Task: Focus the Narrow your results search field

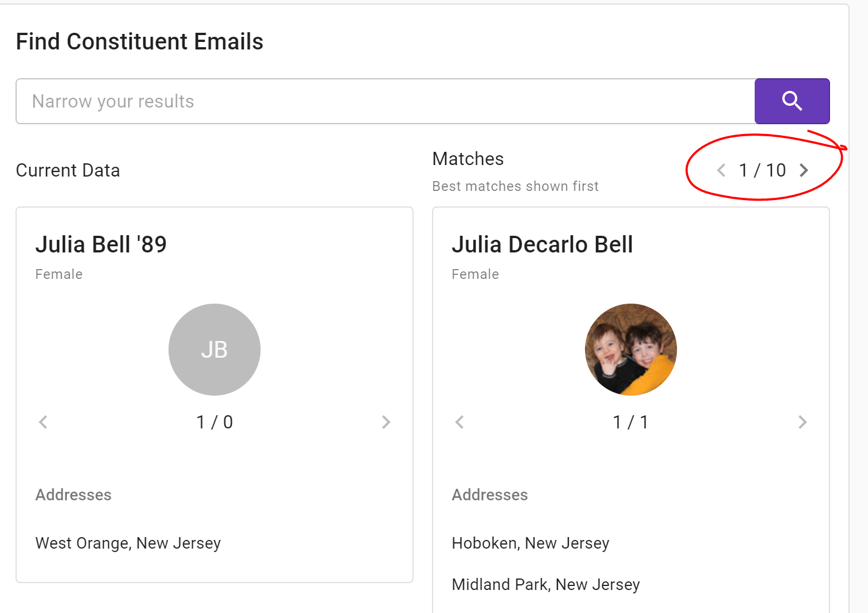Action: pos(384,101)
